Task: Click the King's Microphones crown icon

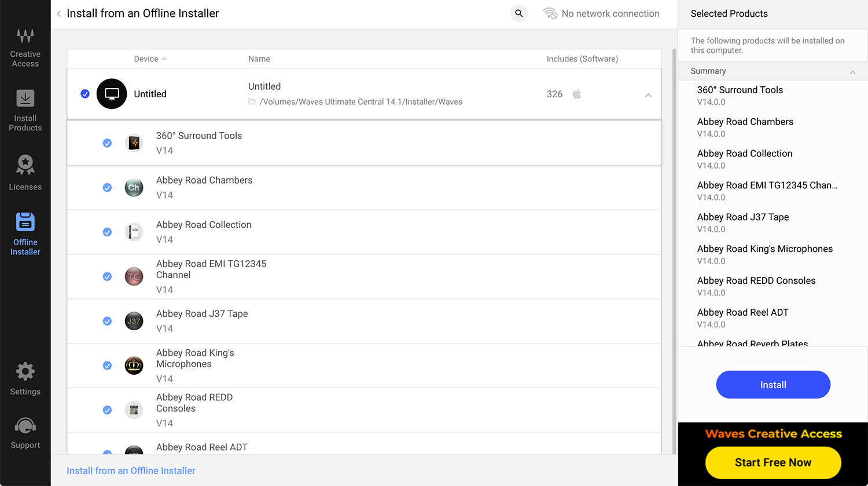Action: (x=134, y=366)
